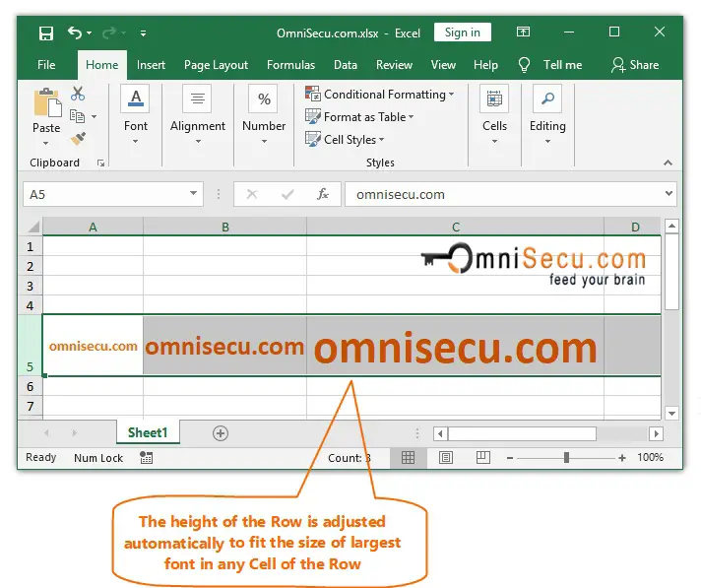Switch to Normal view icon

(x=408, y=457)
